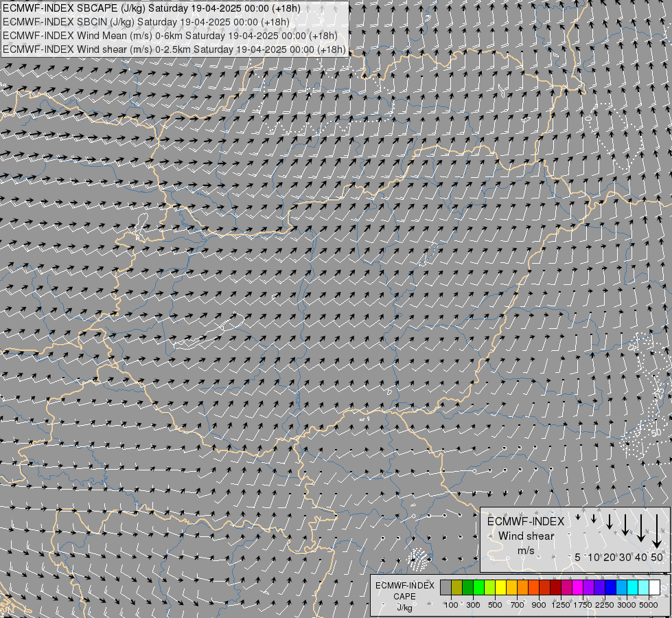
Task: Pick the gray CAPE legend swatch
Action: point(445,587)
